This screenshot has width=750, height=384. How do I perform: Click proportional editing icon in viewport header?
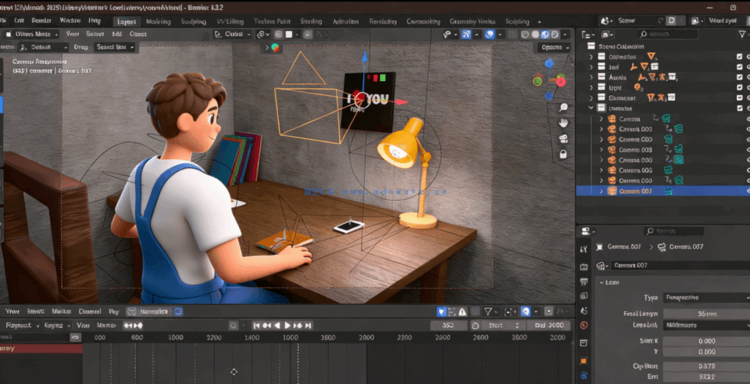coord(307,34)
